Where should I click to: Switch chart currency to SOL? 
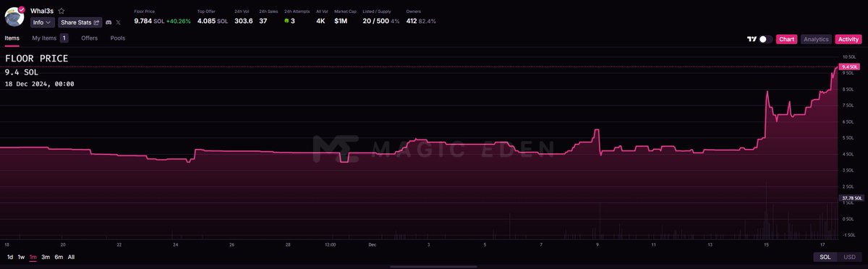coord(825,257)
